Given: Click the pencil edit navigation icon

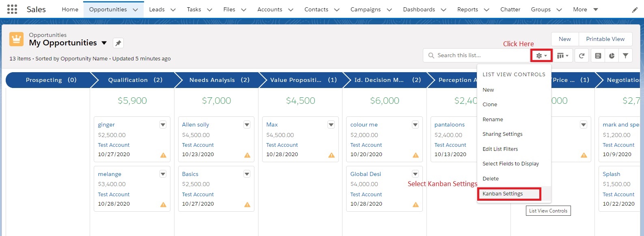Looking at the screenshot, I should click(635, 10).
